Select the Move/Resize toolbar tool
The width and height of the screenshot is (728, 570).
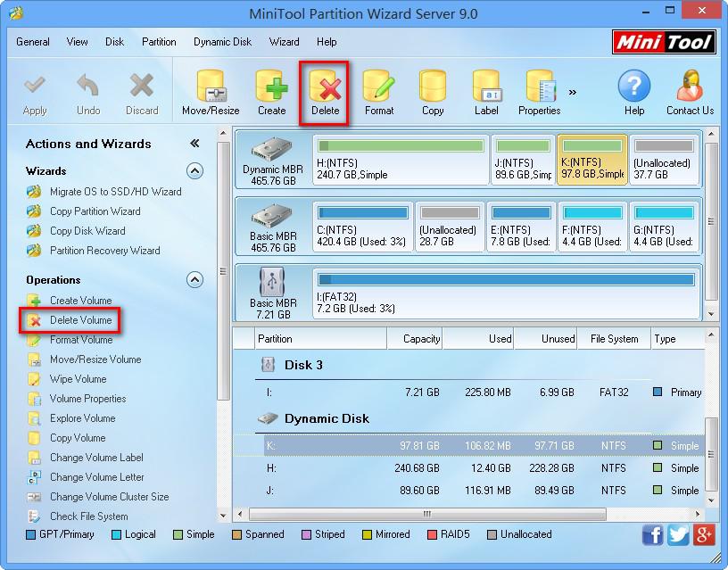point(211,95)
